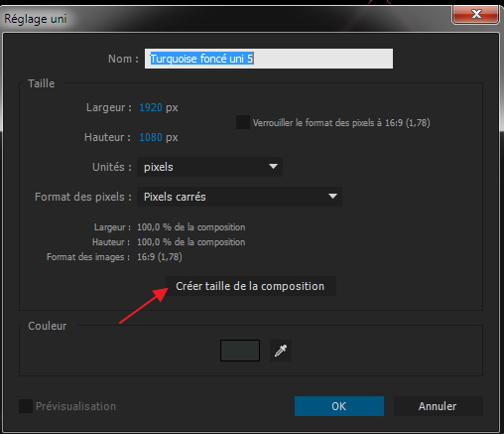Click the arrow of the Unités combo box
This screenshot has height=434, width=504.
273,167
